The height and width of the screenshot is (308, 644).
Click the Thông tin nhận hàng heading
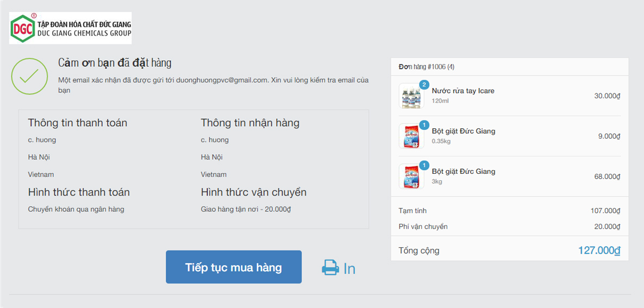tap(250, 123)
